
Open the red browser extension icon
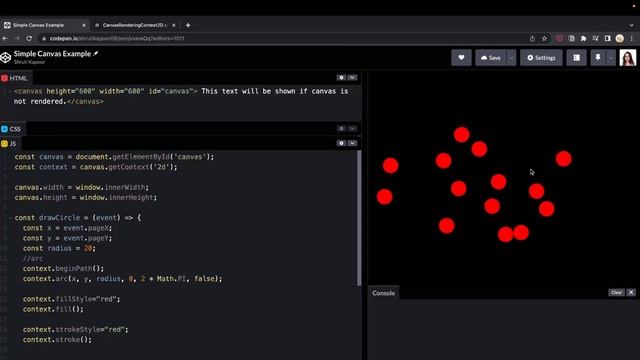tap(559, 38)
